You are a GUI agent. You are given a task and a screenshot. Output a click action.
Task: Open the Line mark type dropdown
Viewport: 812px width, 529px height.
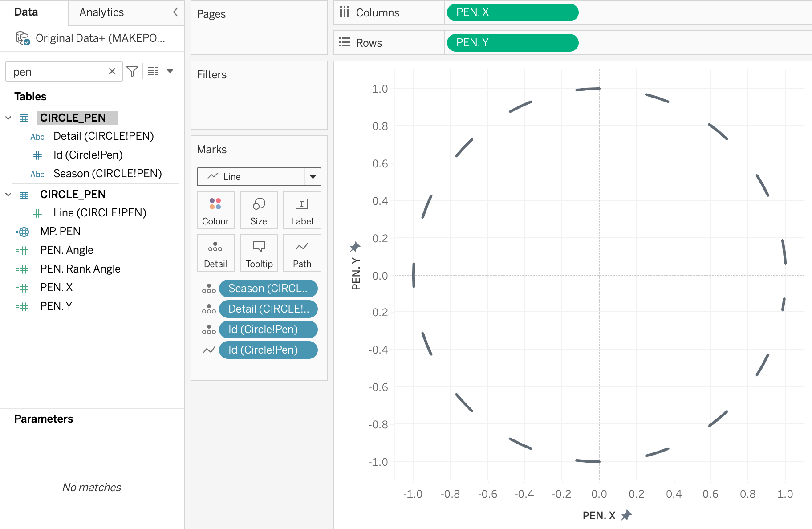313,177
